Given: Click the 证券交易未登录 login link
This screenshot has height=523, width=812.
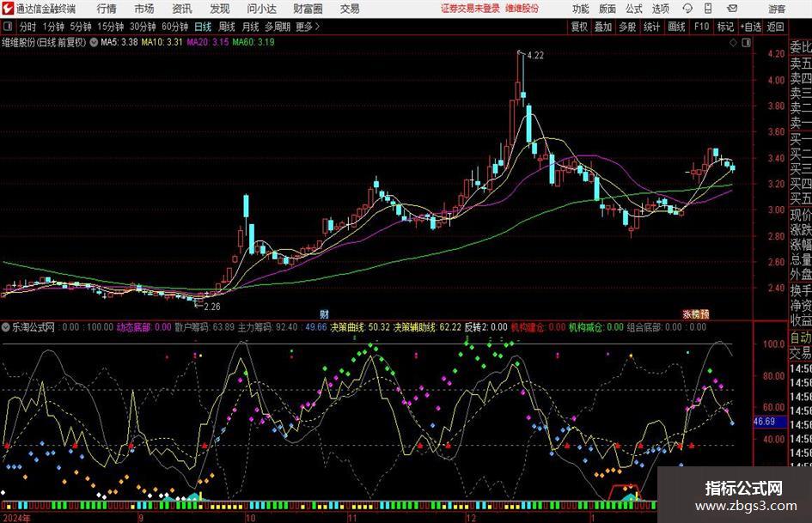Looking at the screenshot, I should coord(470,9).
